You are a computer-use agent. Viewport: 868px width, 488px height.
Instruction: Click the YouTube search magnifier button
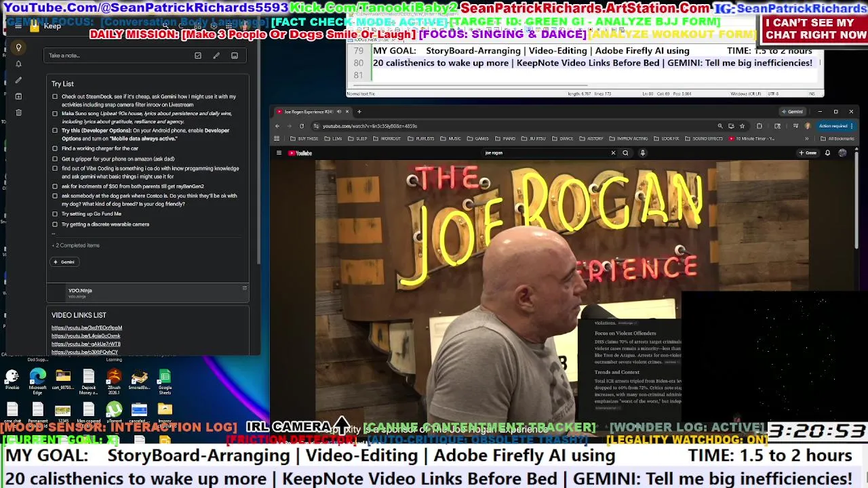coord(625,153)
